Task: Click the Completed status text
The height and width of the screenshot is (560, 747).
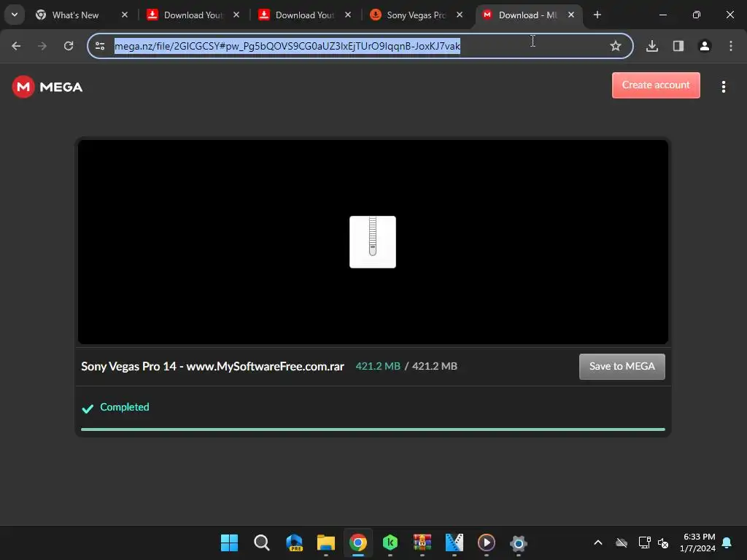Action: tap(124, 407)
